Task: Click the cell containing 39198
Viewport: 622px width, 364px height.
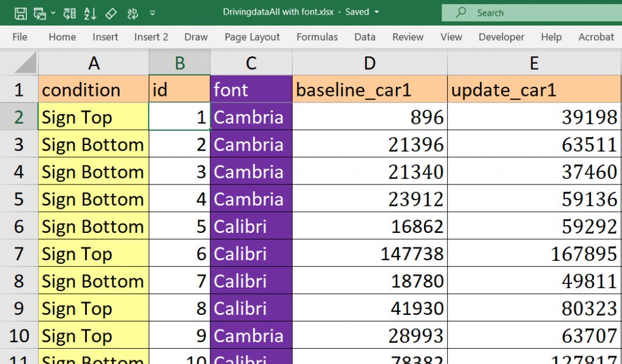Action: (535, 117)
